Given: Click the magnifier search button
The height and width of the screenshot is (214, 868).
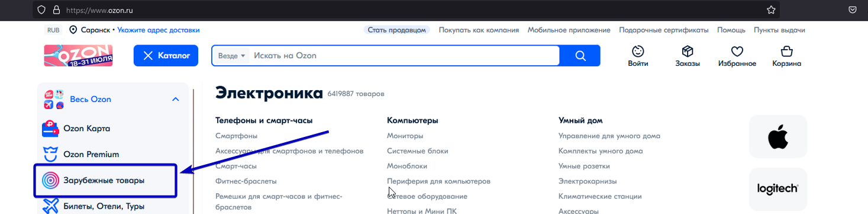Looking at the screenshot, I should tap(580, 56).
